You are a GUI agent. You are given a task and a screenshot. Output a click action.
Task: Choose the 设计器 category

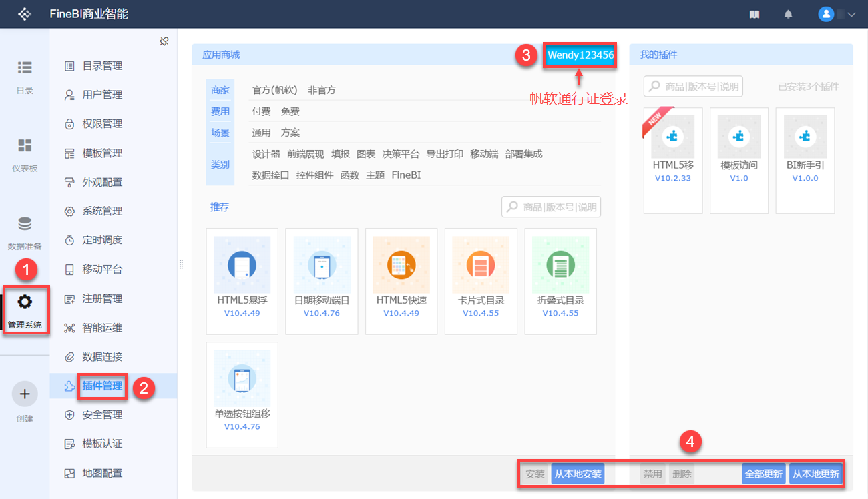tap(266, 154)
